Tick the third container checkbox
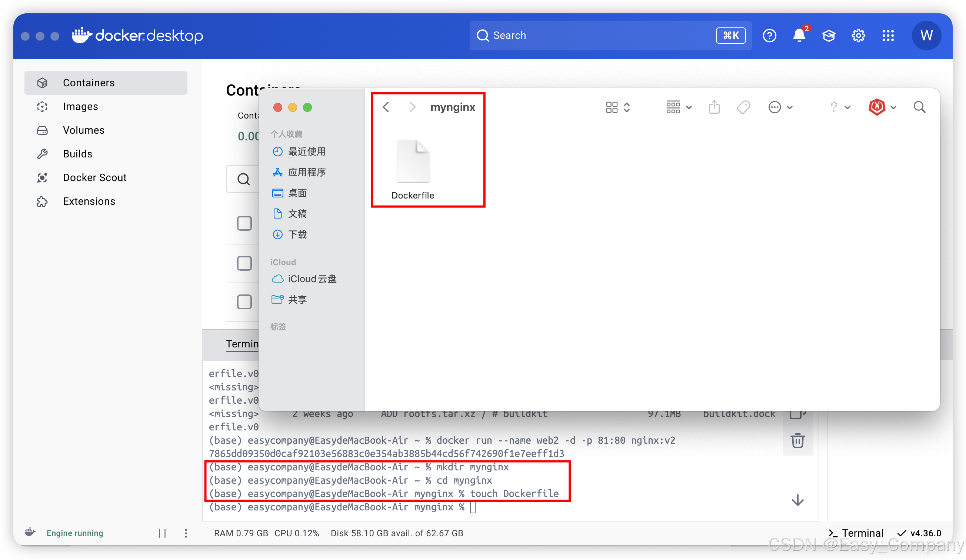 click(244, 302)
